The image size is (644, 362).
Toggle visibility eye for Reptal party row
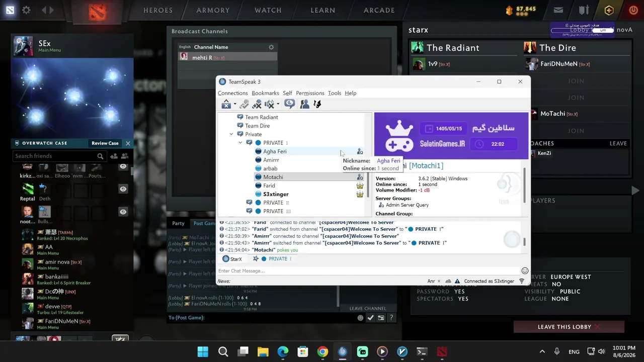[x=123, y=189]
